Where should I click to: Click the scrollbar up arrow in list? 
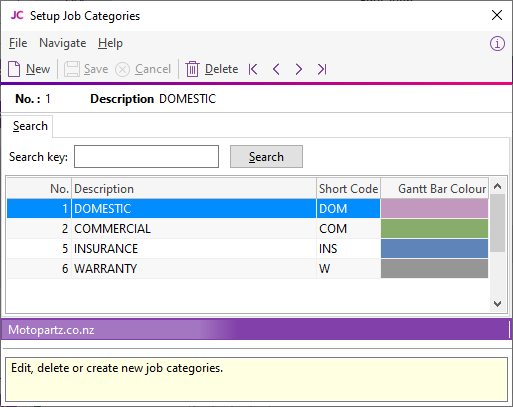(x=497, y=186)
